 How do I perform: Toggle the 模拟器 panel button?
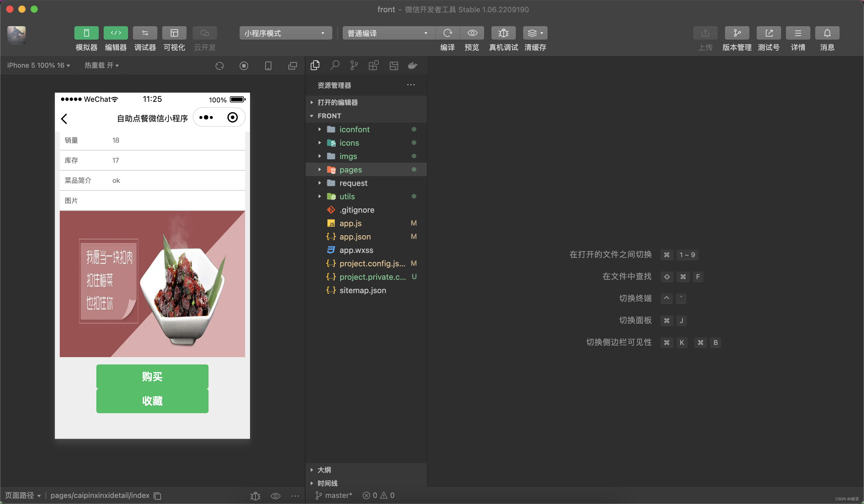coord(86,33)
